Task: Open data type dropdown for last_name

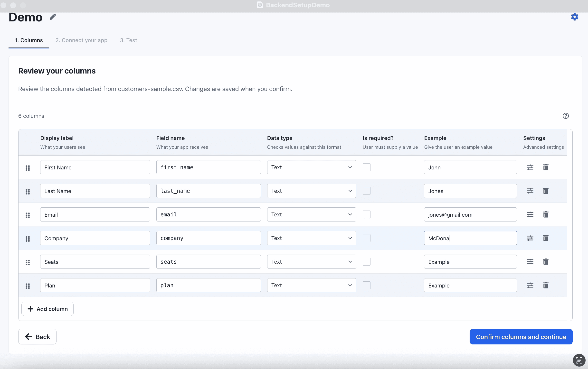Action: tap(312, 191)
